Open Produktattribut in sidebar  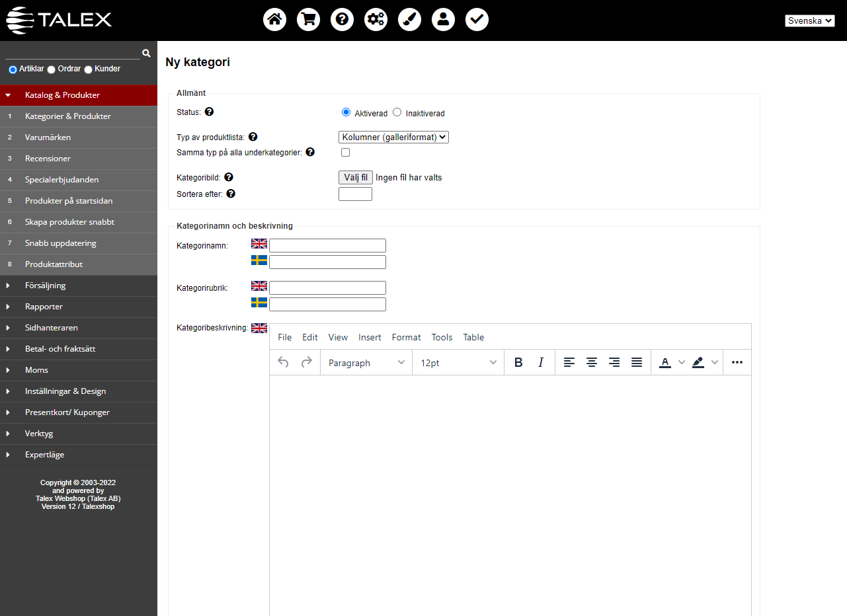coord(79,264)
